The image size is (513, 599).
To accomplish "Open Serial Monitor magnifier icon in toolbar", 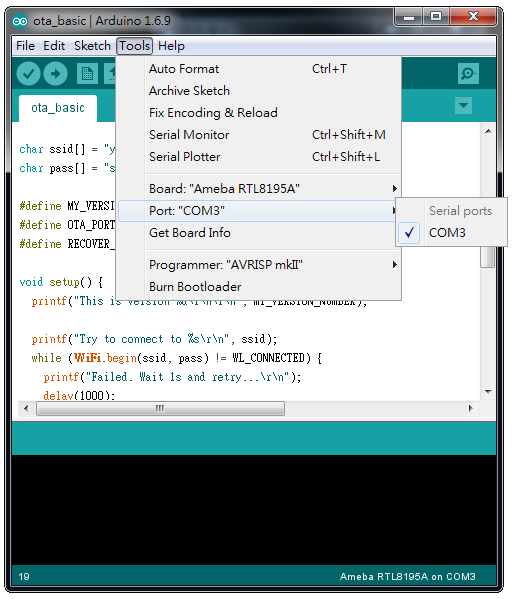I will [468, 73].
